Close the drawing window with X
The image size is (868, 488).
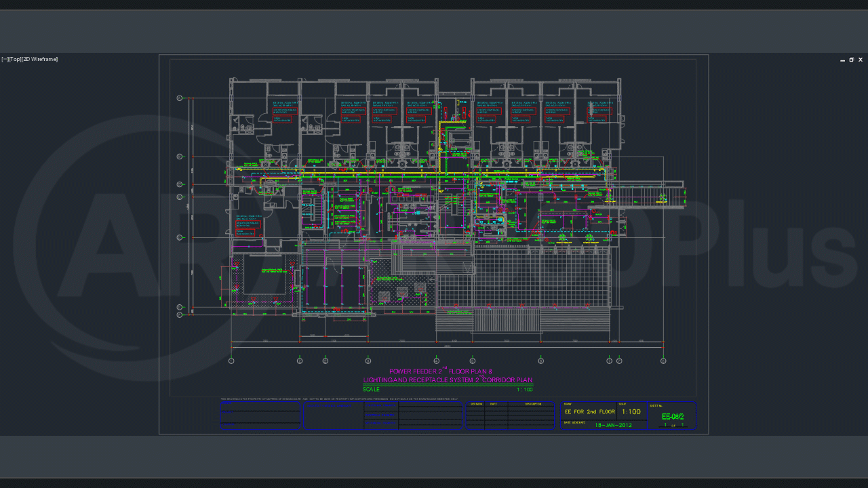(x=861, y=60)
